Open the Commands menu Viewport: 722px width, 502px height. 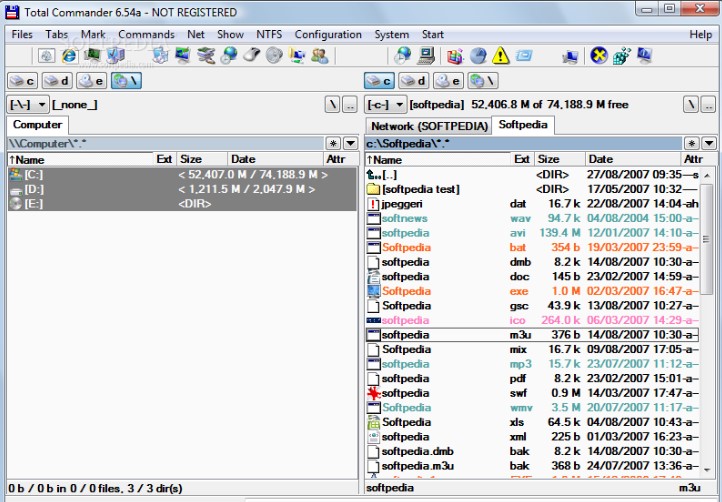(x=146, y=35)
